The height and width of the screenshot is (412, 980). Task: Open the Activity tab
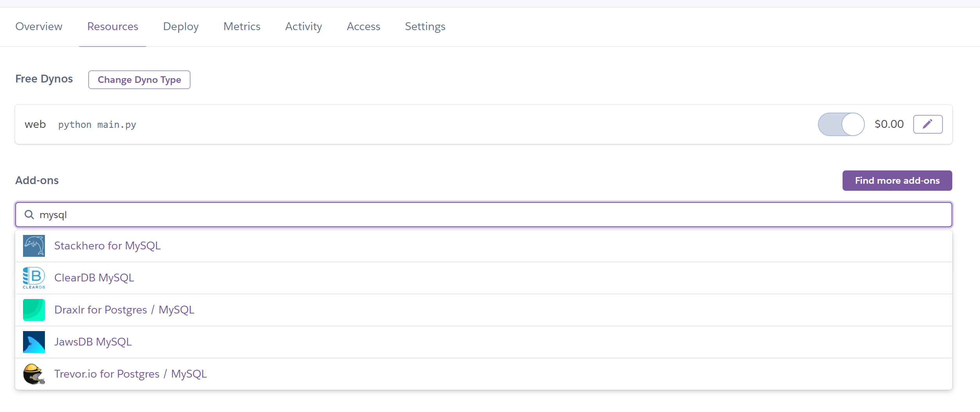[x=303, y=27]
